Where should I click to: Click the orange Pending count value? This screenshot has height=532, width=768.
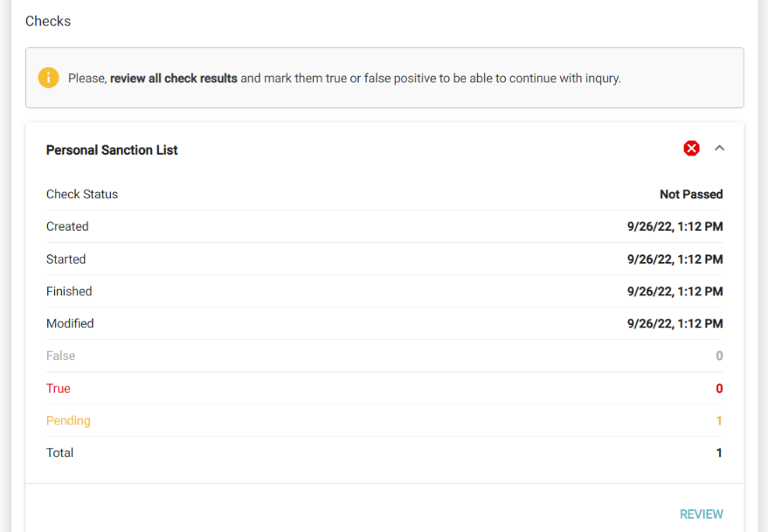pyautogui.click(x=719, y=421)
